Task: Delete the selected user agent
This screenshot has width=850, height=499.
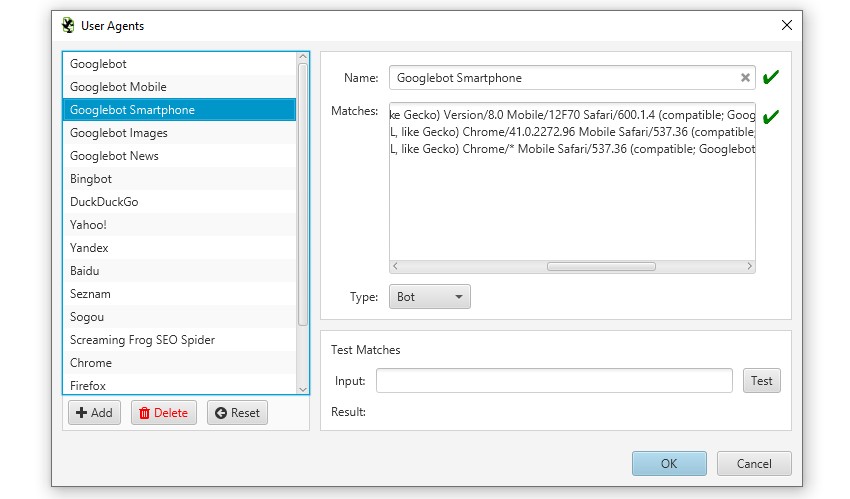Action: [164, 413]
